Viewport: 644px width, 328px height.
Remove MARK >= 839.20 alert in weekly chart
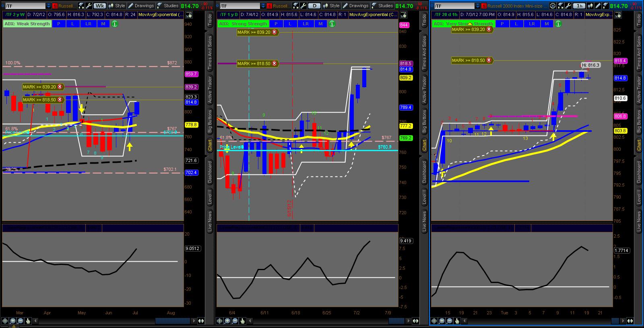tap(60, 87)
